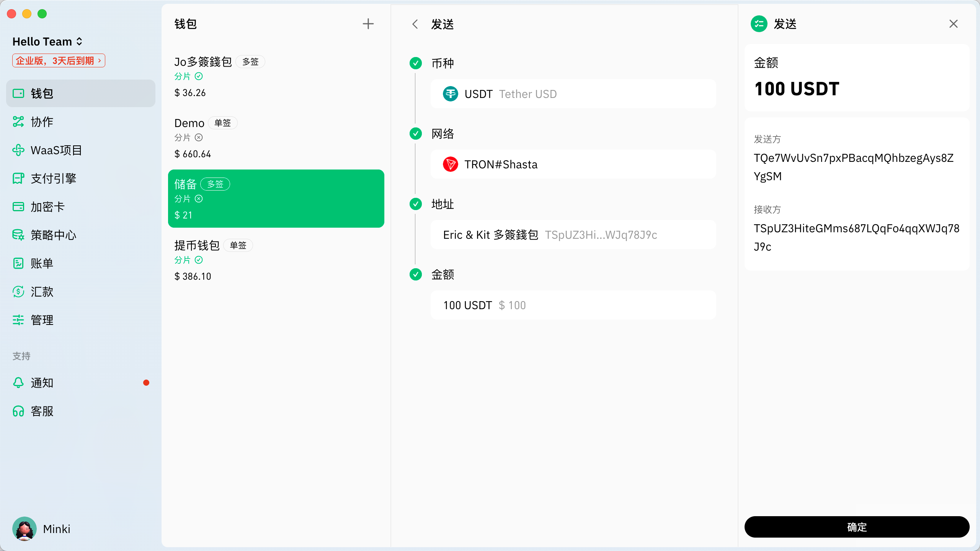Click the green checkmark next to 币种
The width and height of the screenshot is (980, 551).
pos(415,63)
